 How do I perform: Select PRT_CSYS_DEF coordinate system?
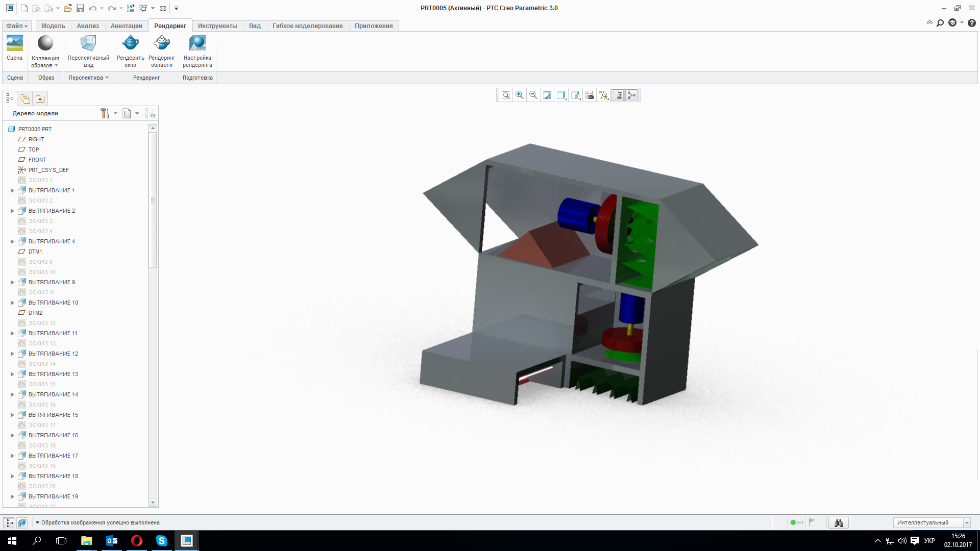coord(48,170)
